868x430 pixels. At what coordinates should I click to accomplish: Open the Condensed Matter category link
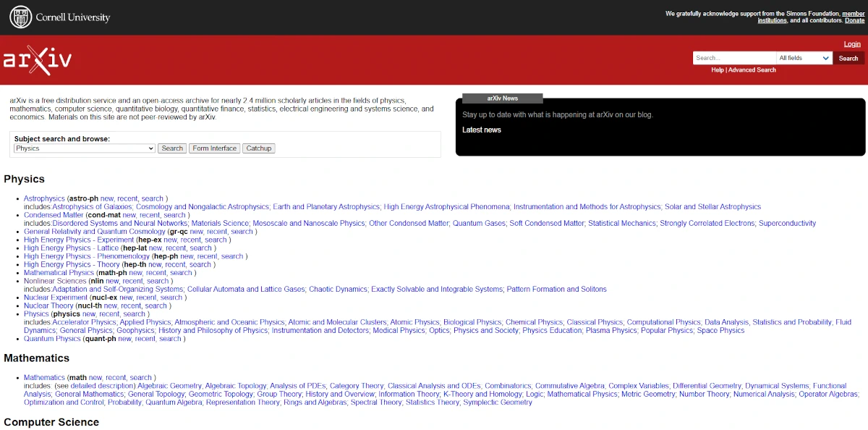pyautogui.click(x=54, y=215)
